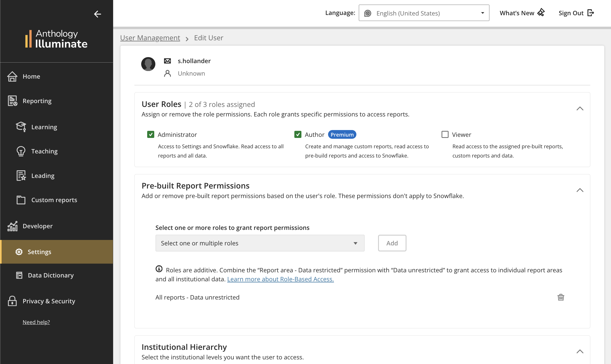
Task: Collapse the User Roles section
Action: point(580,109)
